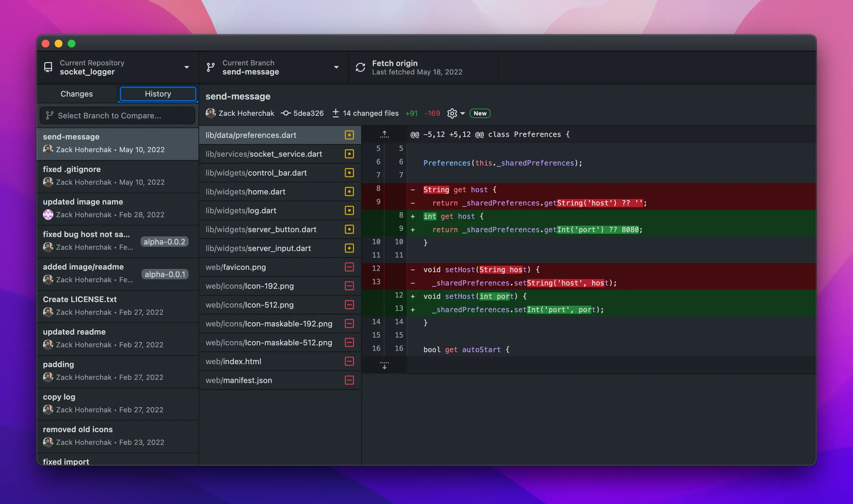Click Zack Hoherchak's avatar in commit details
The width and height of the screenshot is (853, 504).
210,113
